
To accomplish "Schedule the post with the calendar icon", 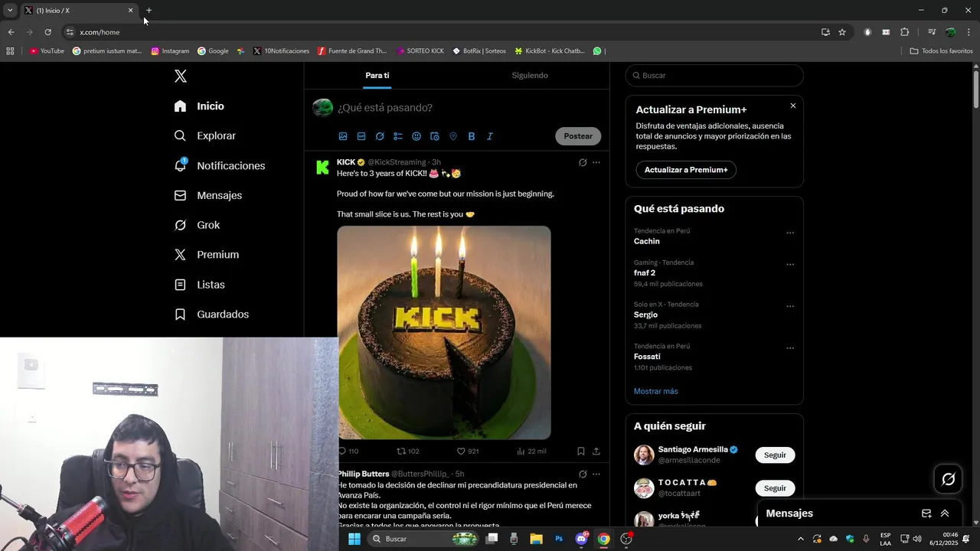I will coord(435,136).
